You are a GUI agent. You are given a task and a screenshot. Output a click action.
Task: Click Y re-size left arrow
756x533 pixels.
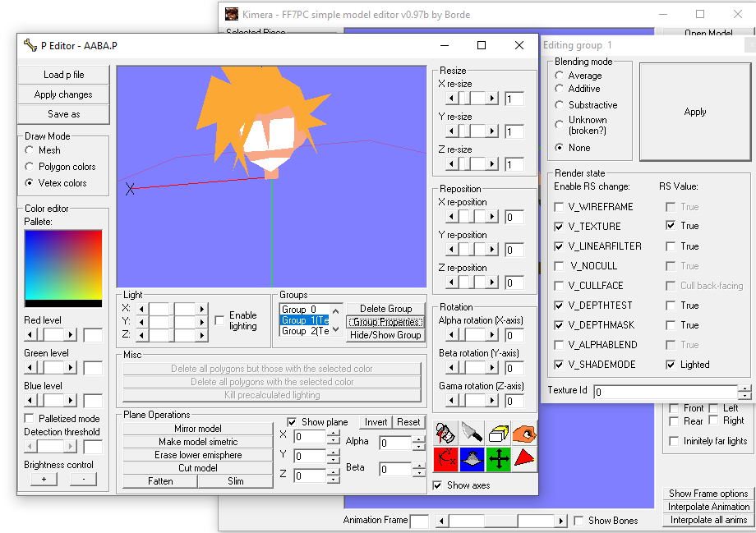[452, 131]
